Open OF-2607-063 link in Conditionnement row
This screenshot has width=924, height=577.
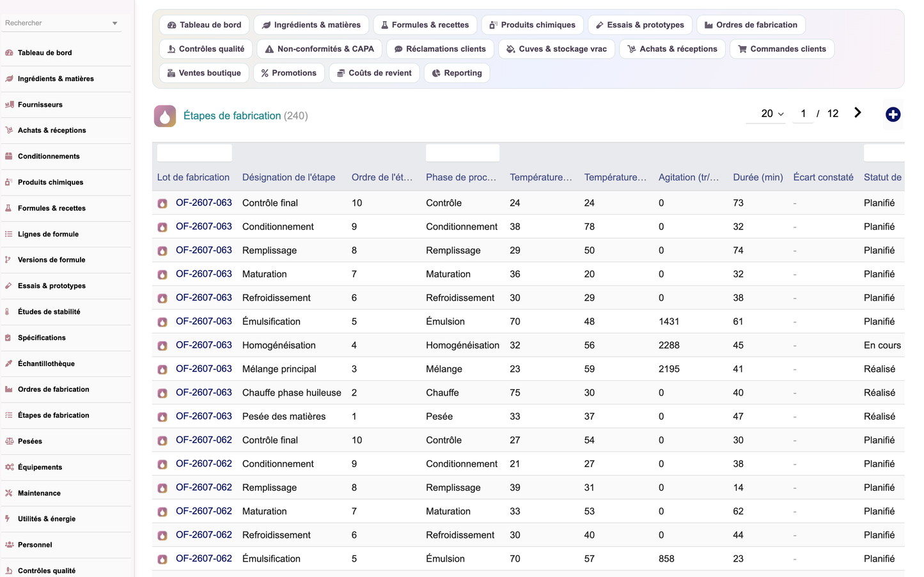pos(204,226)
